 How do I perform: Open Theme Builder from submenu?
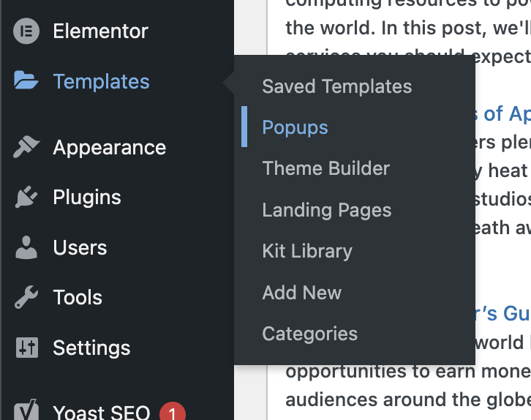click(x=325, y=168)
